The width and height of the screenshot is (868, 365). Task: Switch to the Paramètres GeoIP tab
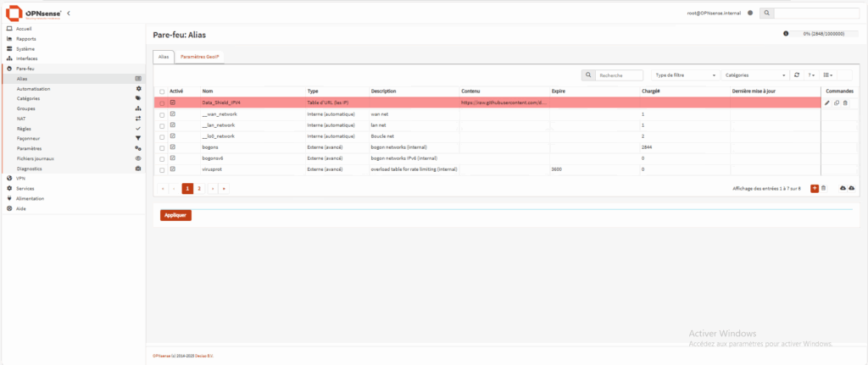199,56
